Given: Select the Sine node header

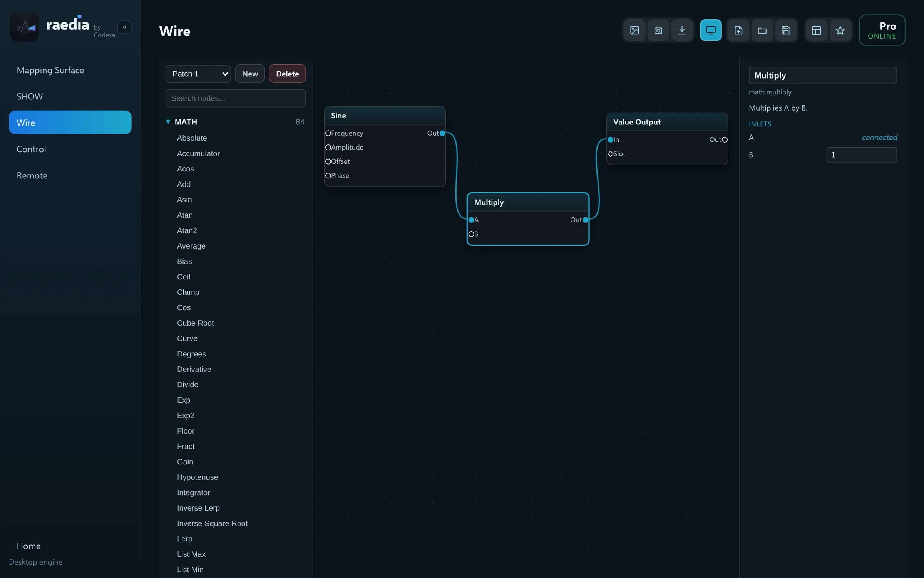Looking at the screenshot, I should [x=385, y=116].
